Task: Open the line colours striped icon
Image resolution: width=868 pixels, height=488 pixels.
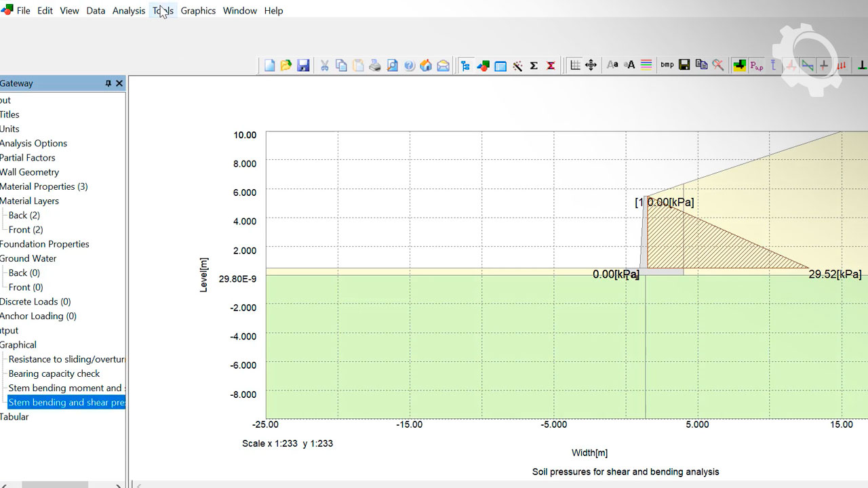Action: click(646, 65)
